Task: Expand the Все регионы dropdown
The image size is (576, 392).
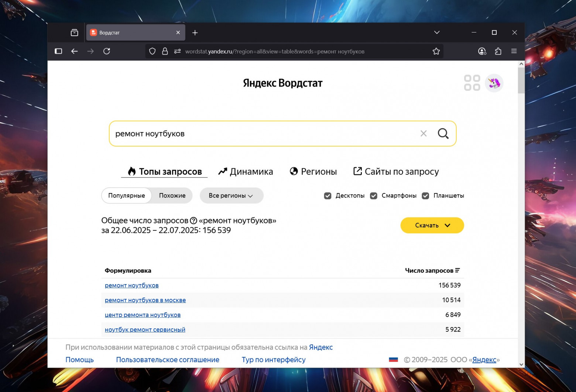Action: (231, 196)
